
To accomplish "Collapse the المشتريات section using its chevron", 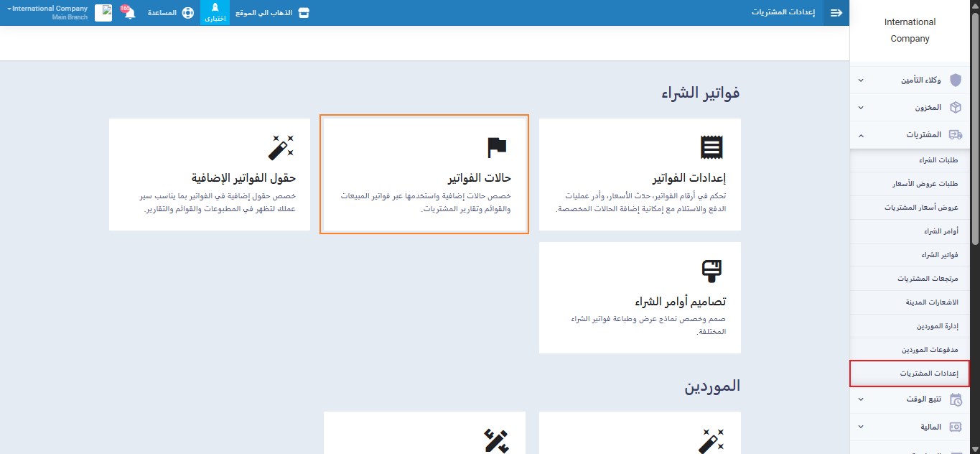I will click(861, 135).
